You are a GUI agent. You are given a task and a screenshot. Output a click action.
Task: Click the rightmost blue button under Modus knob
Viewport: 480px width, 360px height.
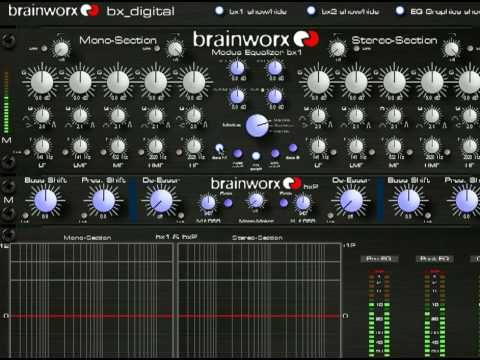pyautogui.click(x=293, y=148)
